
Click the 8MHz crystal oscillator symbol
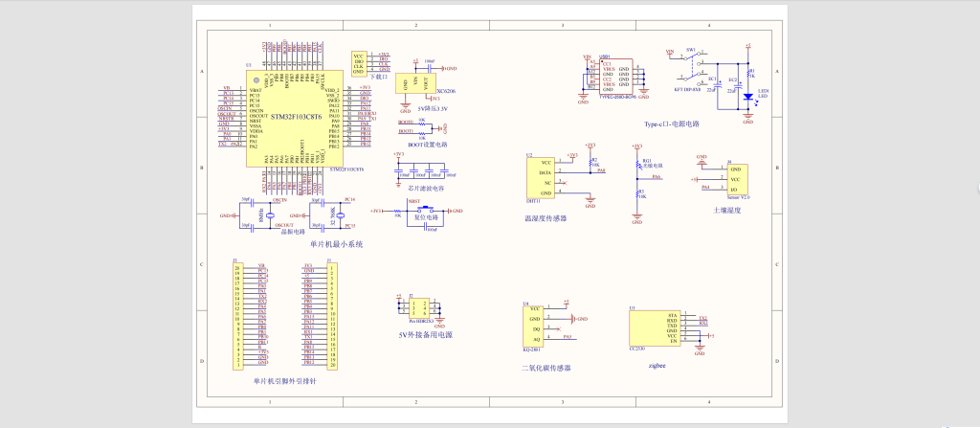coord(271,216)
